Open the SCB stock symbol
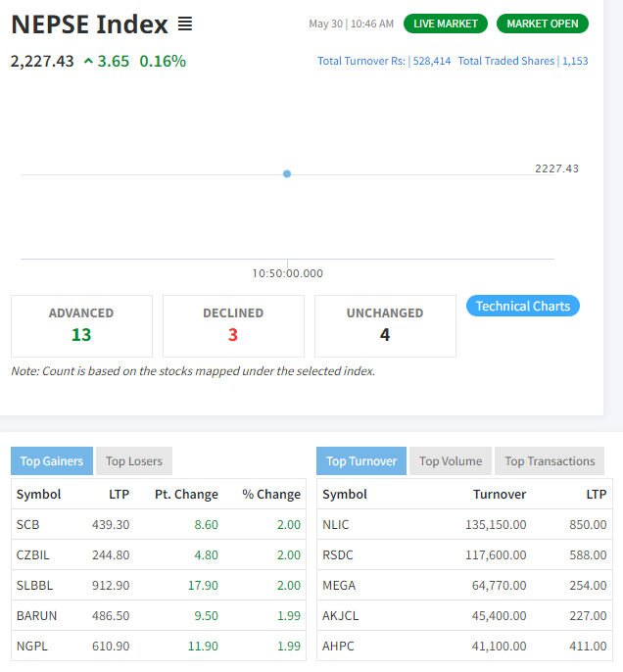 27,525
